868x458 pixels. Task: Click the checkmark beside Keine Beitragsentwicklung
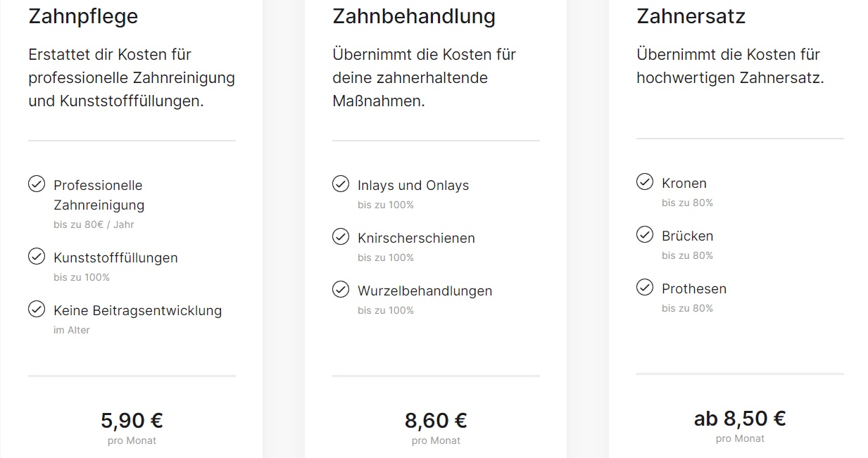[x=37, y=310]
